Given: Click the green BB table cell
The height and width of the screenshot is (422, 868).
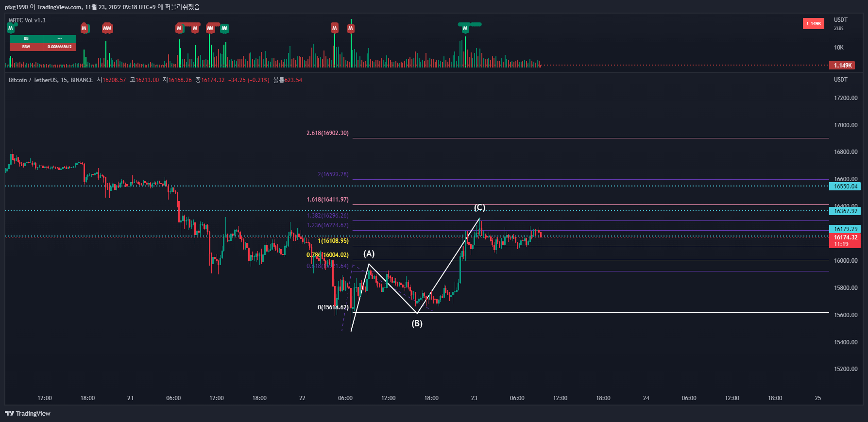Looking at the screenshot, I should coord(26,38).
